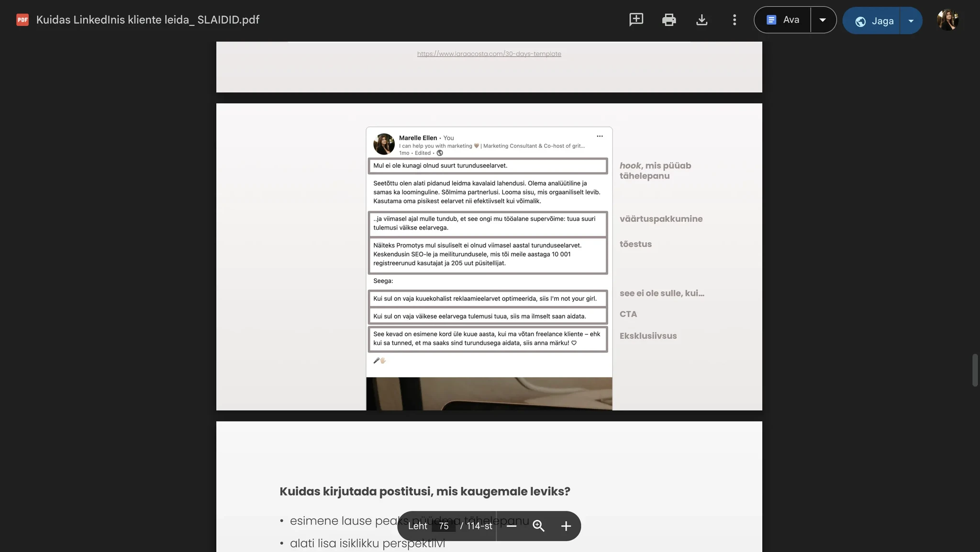Image resolution: width=980 pixels, height=552 pixels.
Task: Click the page number 75 field
Action: [444, 526]
